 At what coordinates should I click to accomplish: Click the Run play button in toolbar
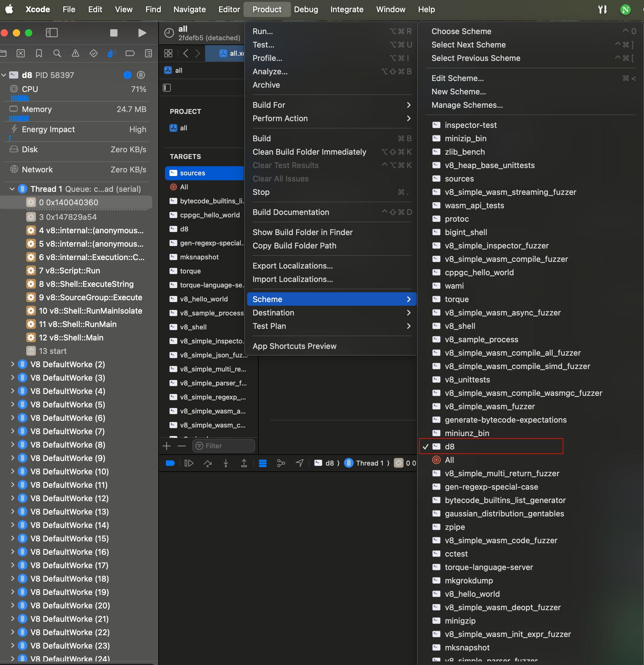[142, 33]
